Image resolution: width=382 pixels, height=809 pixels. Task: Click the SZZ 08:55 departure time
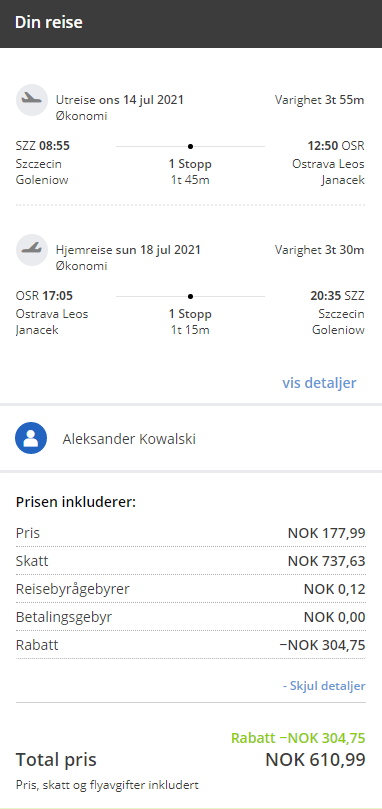43,146
